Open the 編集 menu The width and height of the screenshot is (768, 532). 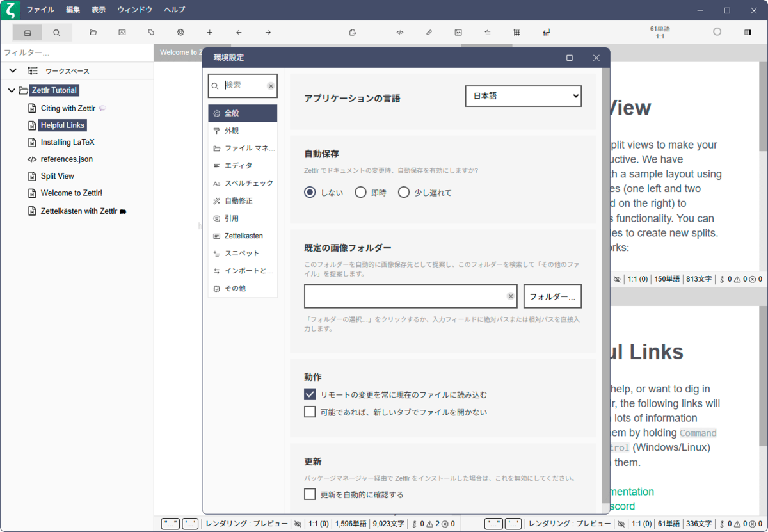(73, 10)
